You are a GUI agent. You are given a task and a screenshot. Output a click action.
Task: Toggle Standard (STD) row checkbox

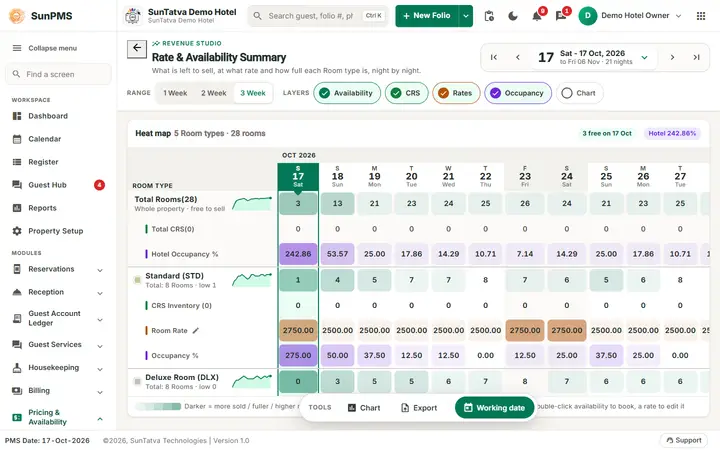click(x=137, y=280)
